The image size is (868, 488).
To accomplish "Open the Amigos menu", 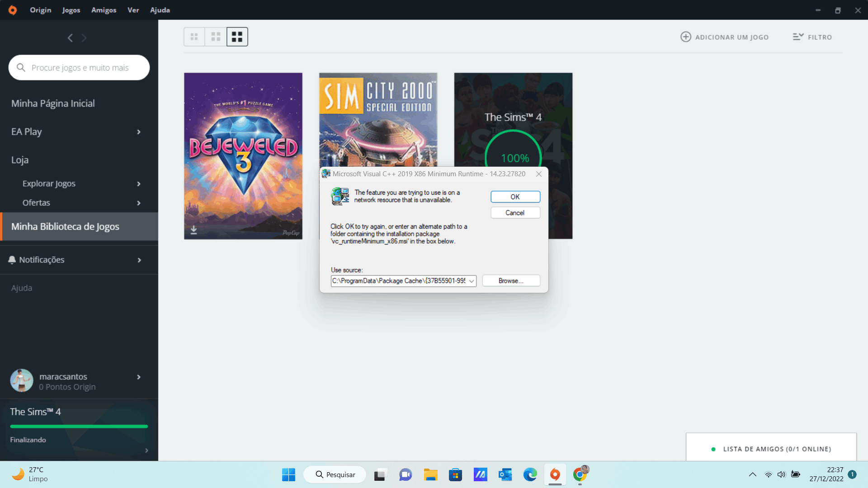I will click(104, 10).
